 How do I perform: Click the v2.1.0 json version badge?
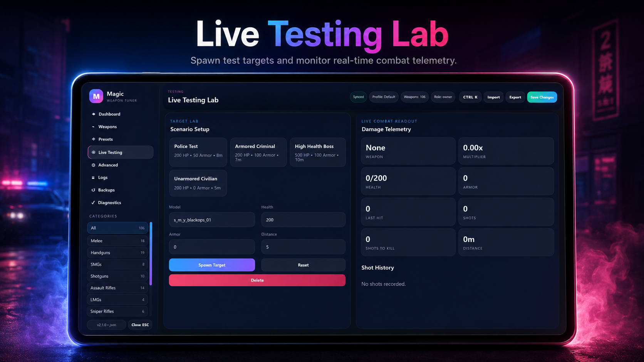106,325
